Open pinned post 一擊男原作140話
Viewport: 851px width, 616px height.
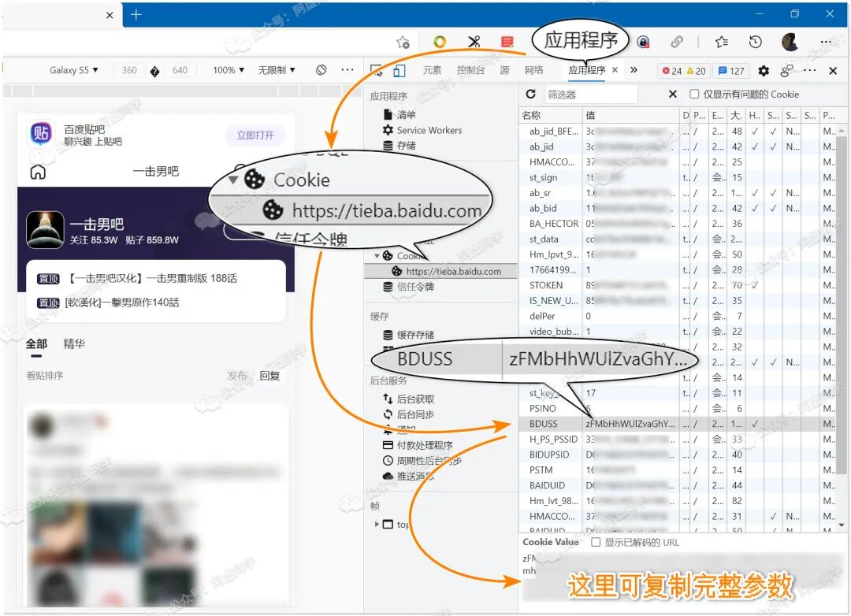(x=109, y=302)
